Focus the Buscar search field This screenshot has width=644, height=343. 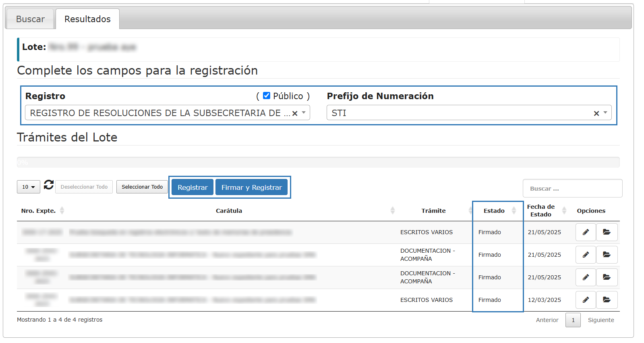[572, 189]
